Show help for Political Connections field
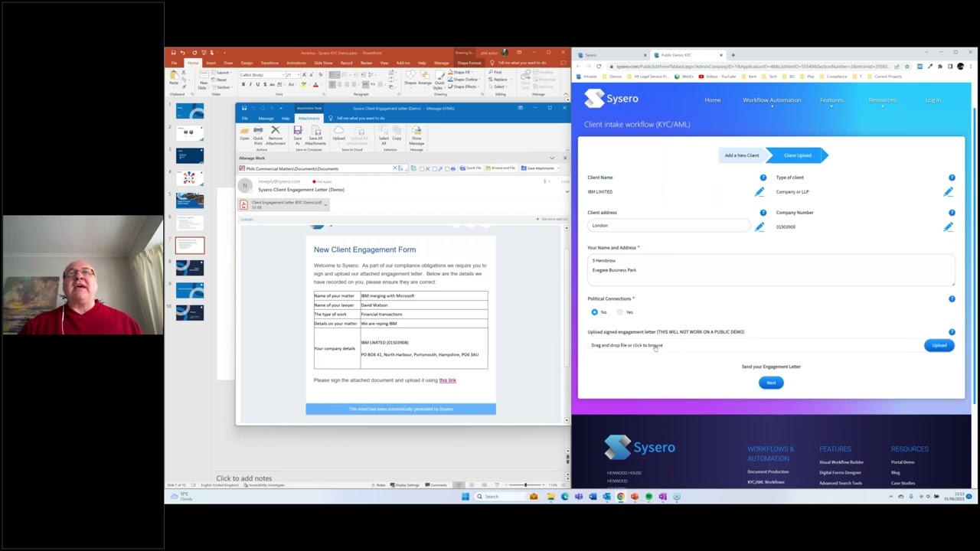980x551 pixels. pyautogui.click(x=952, y=298)
